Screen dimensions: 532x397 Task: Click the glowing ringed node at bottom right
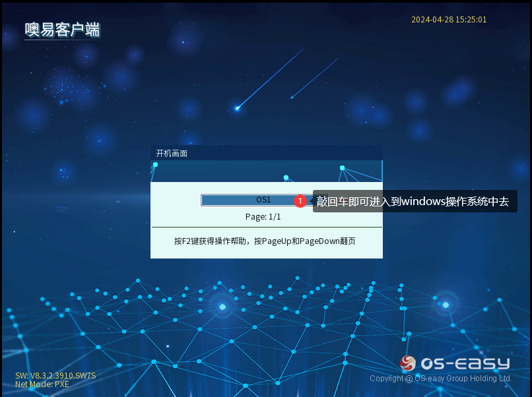click(x=446, y=305)
